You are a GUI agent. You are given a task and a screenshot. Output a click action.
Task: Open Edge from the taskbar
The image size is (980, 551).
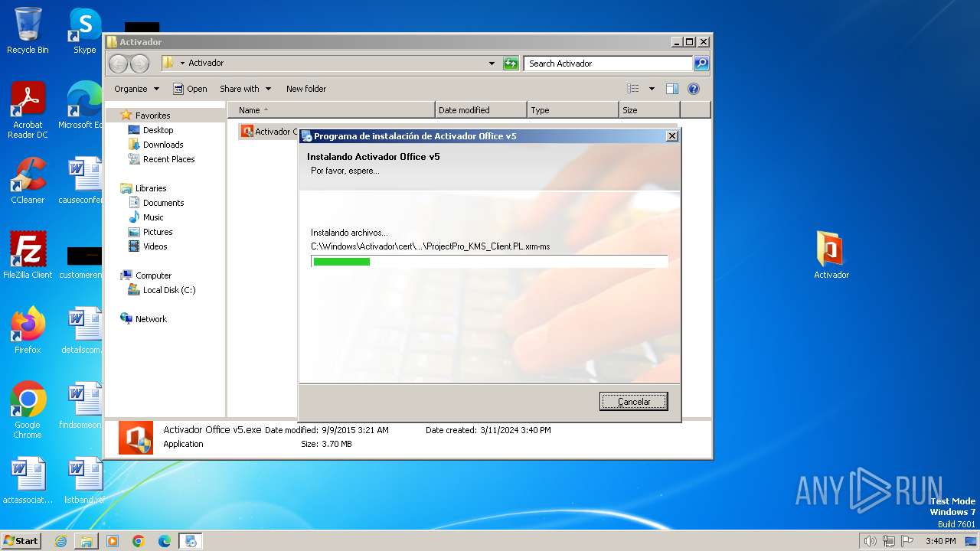coord(165,541)
